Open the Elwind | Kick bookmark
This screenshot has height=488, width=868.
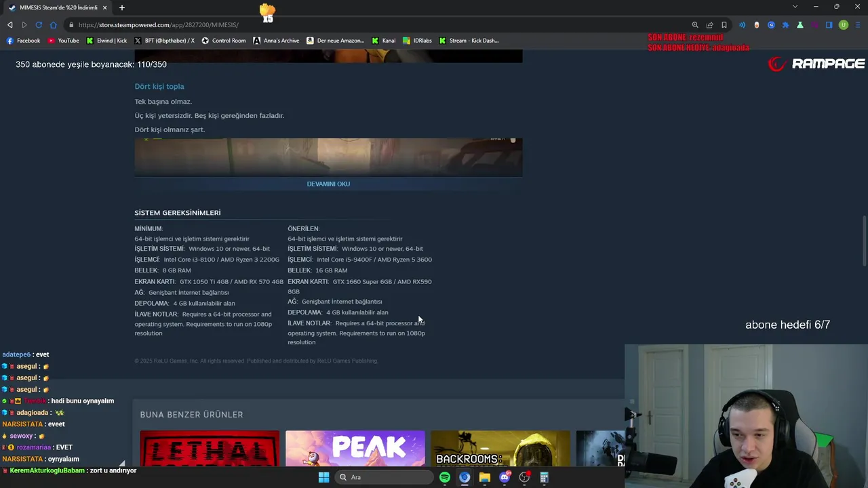click(x=106, y=41)
